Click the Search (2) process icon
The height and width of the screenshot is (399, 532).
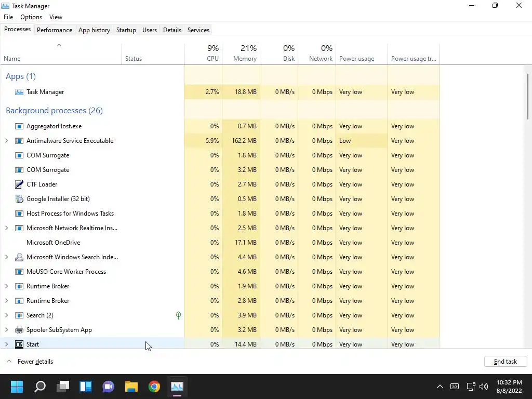tap(19, 315)
